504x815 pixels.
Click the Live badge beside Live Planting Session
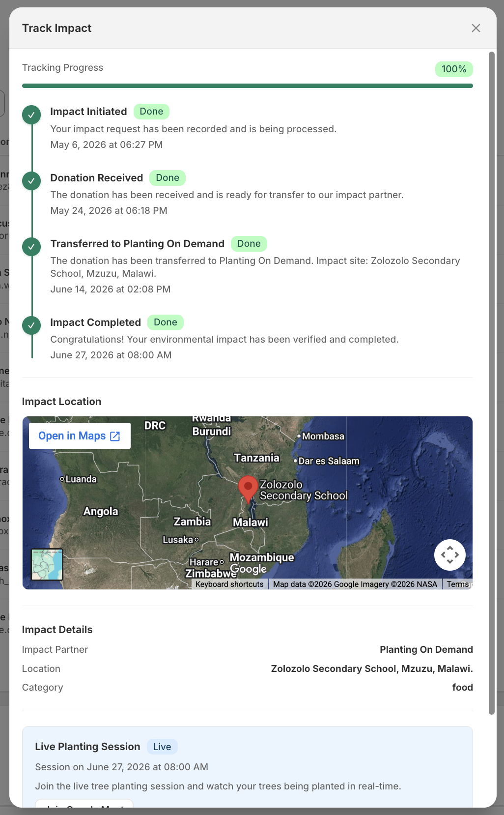pos(162,747)
